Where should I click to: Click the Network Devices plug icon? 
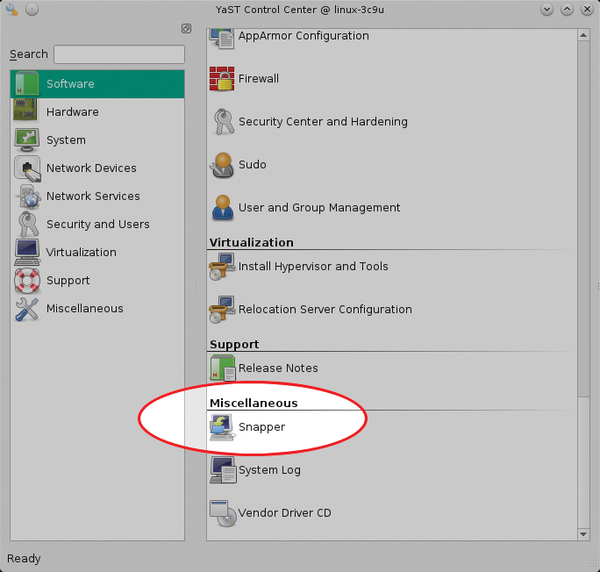[28, 168]
